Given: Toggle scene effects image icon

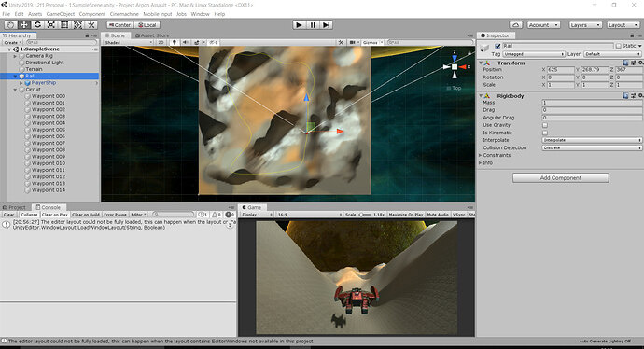Looking at the screenshot, I should [x=196, y=42].
